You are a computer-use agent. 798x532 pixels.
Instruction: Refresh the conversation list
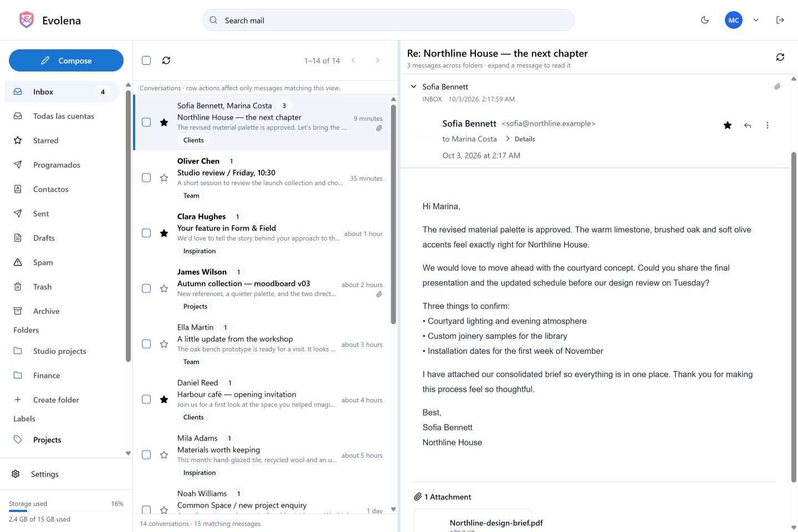coord(166,60)
